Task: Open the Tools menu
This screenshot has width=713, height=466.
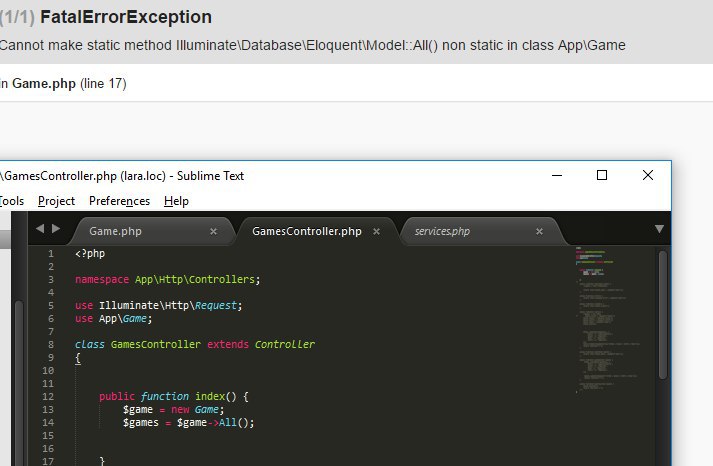Action: tap(12, 201)
